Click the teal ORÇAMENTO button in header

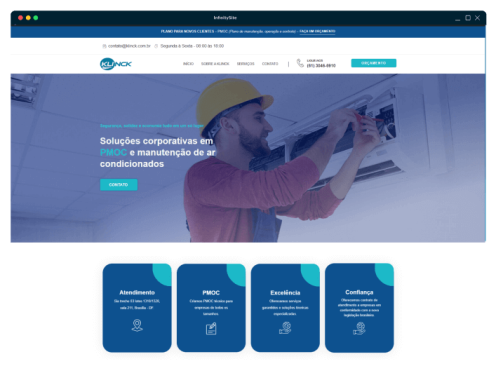pyautogui.click(x=374, y=63)
